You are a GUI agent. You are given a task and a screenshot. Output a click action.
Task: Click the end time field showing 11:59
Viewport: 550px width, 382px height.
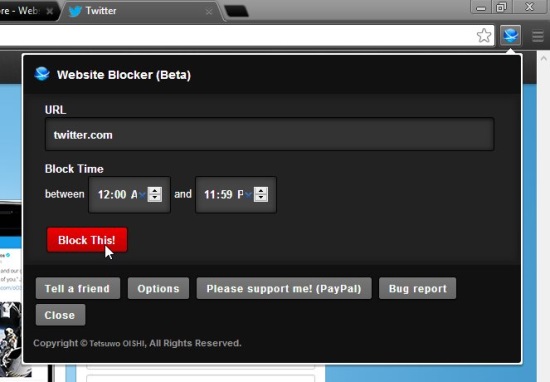(x=236, y=195)
